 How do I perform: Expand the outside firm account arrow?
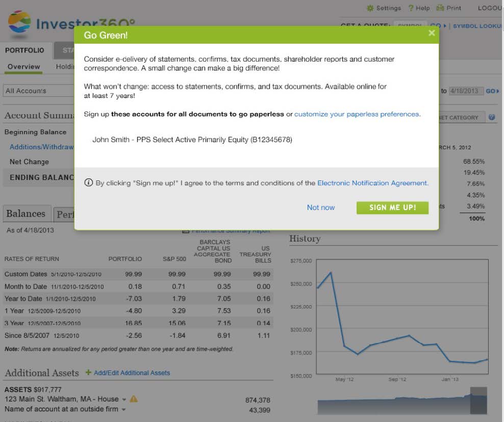123,410
